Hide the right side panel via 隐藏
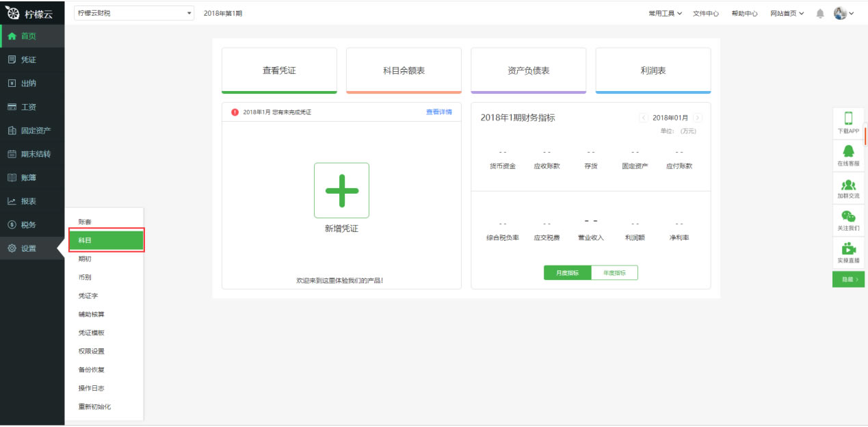Viewport: 868px width, 427px height. pos(848,280)
